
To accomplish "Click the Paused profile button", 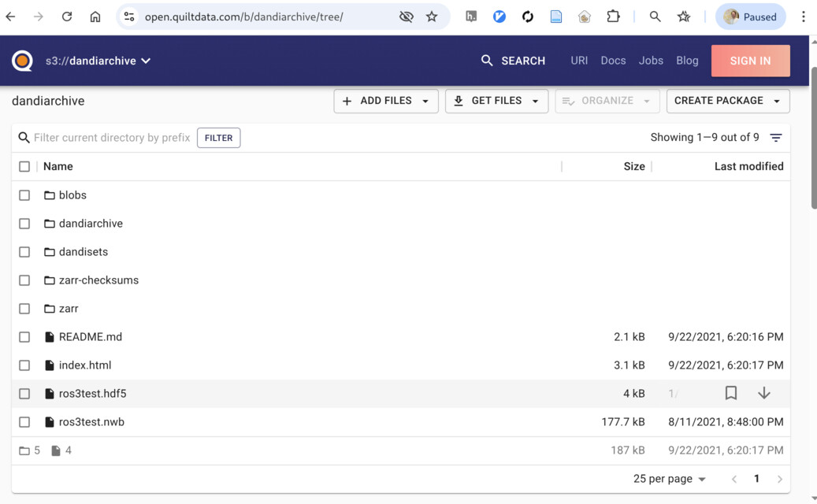I will tap(750, 17).
